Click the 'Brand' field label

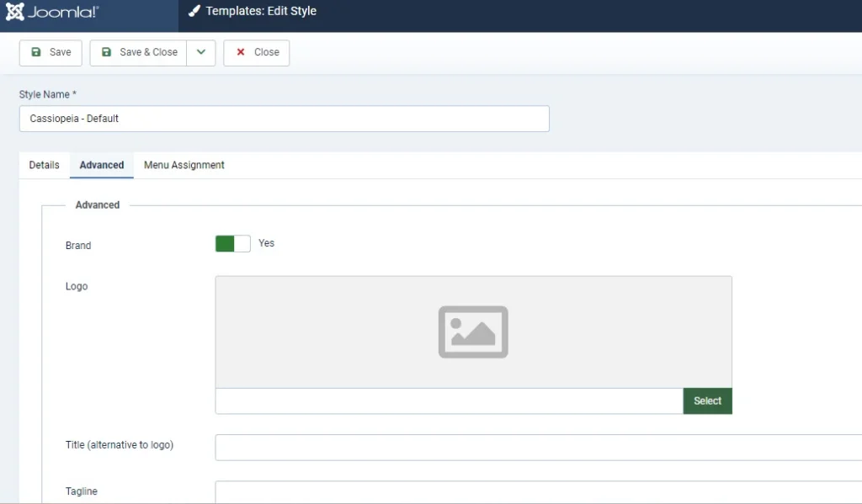(78, 246)
